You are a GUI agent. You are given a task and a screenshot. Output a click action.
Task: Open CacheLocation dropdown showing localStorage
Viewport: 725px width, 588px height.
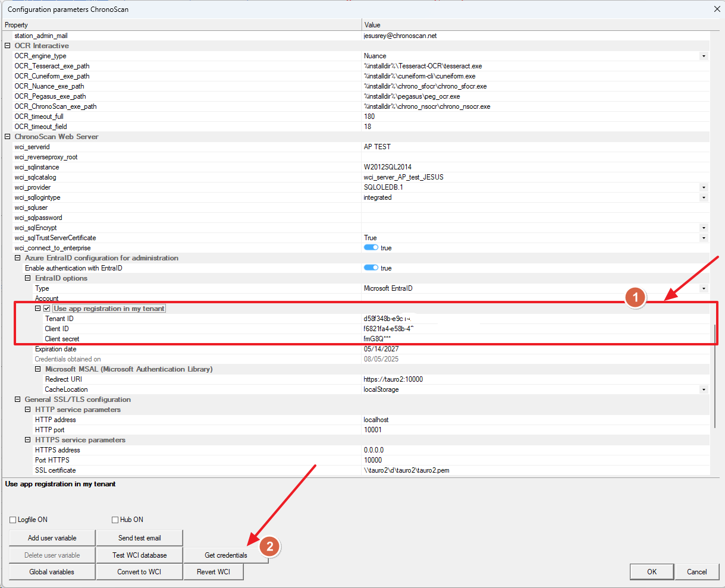click(704, 389)
